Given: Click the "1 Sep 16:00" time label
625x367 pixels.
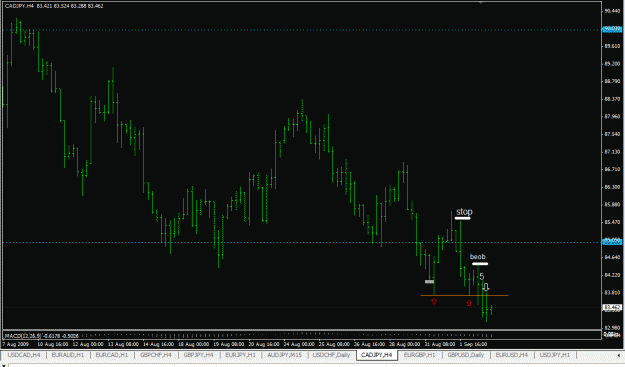Looking at the screenshot, I should pos(473,344).
